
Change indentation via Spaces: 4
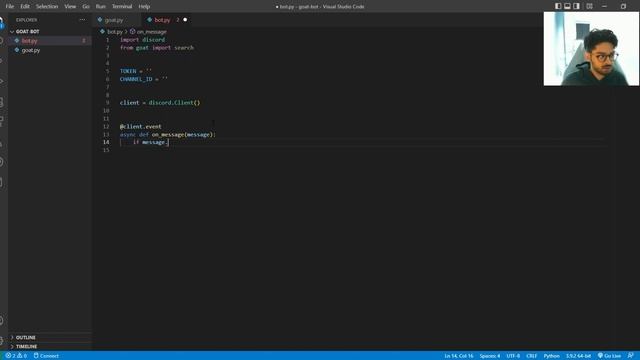pos(490,356)
